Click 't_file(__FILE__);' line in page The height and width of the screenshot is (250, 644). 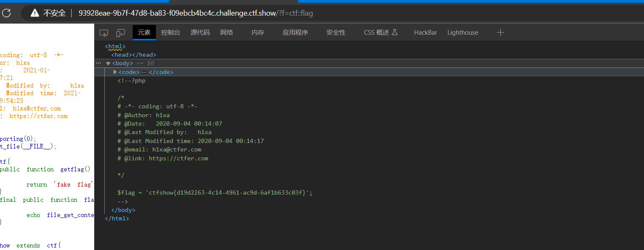28,146
